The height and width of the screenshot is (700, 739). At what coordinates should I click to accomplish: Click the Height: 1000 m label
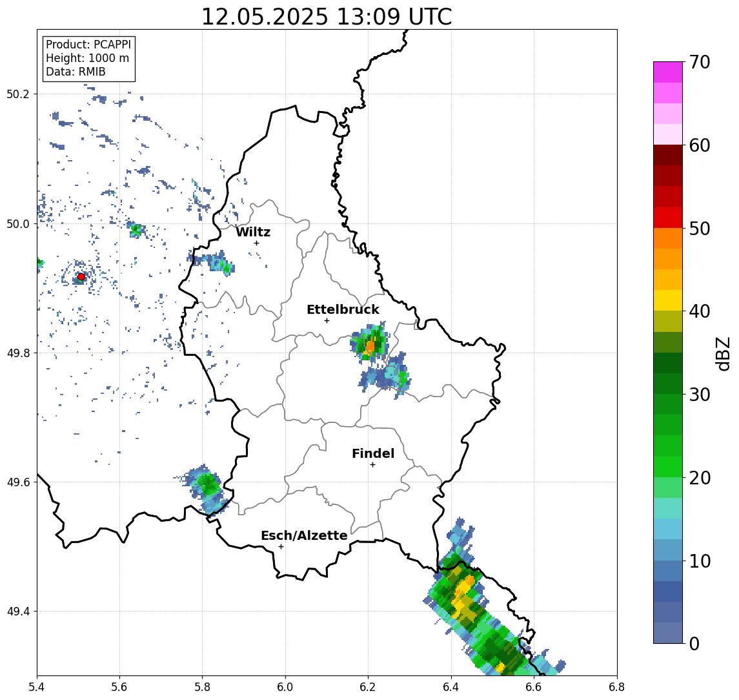click(x=87, y=58)
